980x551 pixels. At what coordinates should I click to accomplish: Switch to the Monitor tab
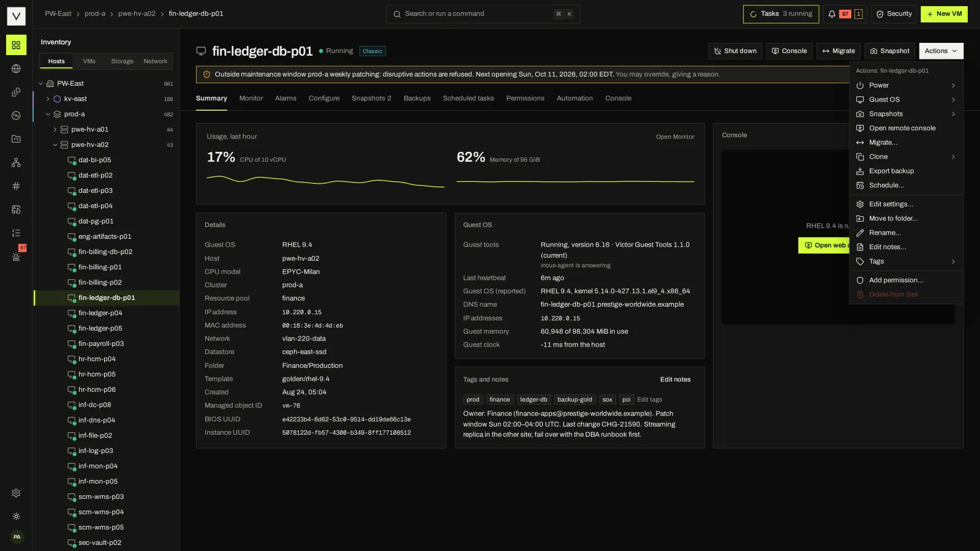(x=251, y=99)
